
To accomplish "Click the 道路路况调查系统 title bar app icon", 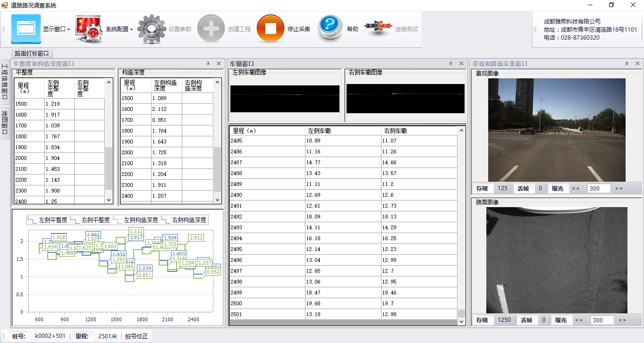I will click(5, 5).
